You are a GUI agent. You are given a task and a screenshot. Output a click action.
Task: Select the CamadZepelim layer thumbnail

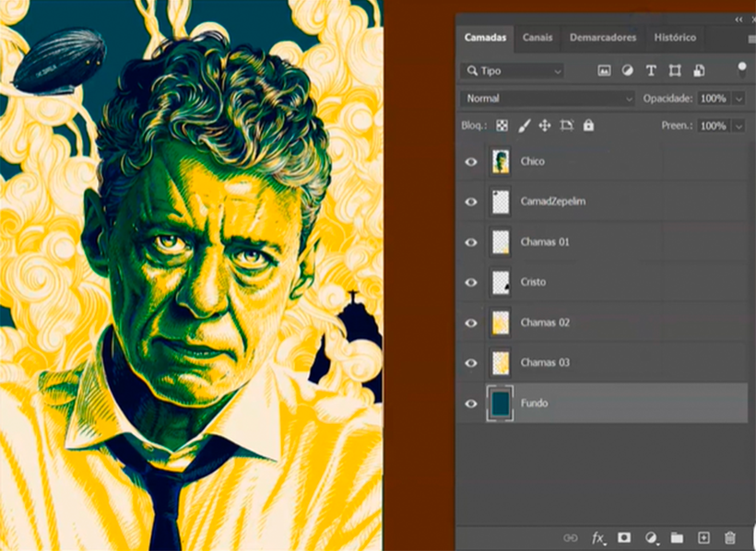(x=501, y=202)
